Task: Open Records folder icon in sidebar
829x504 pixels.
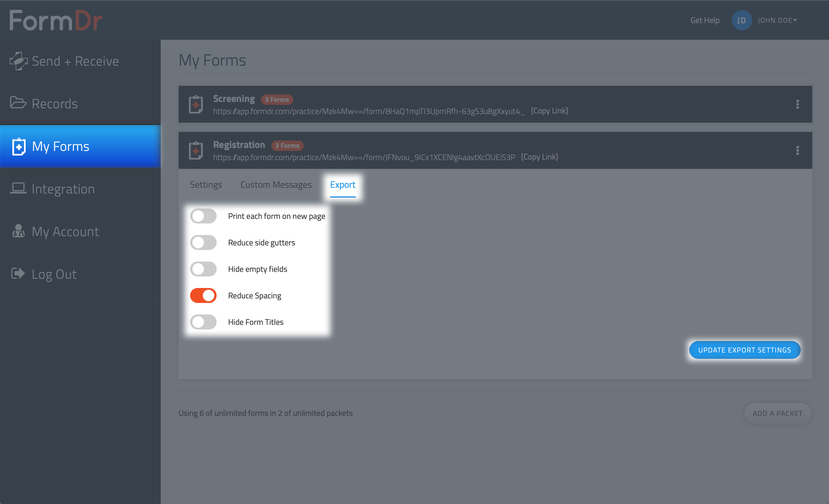Action: click(18, 103)
